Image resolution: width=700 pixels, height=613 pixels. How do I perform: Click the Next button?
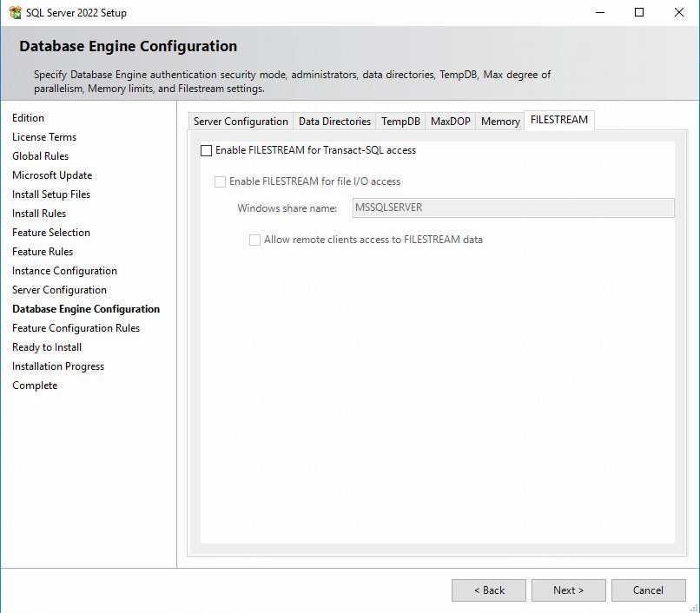[x=568, y=590]
